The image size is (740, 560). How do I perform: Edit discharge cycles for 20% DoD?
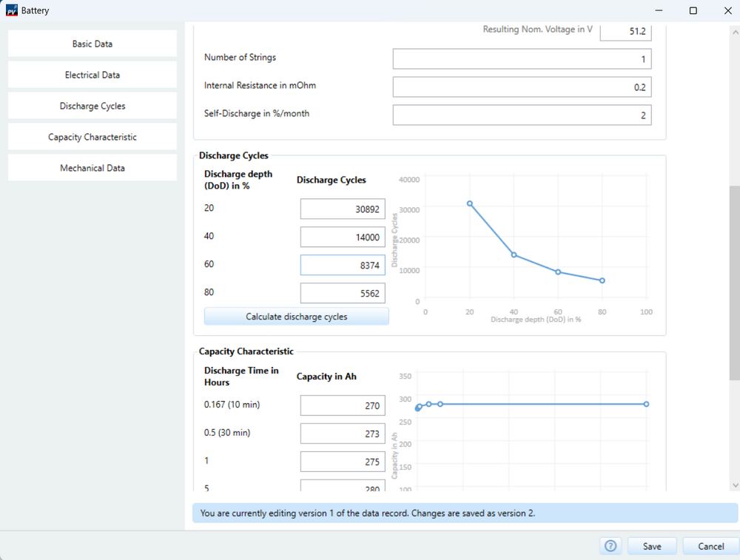(x=343, y=209)
